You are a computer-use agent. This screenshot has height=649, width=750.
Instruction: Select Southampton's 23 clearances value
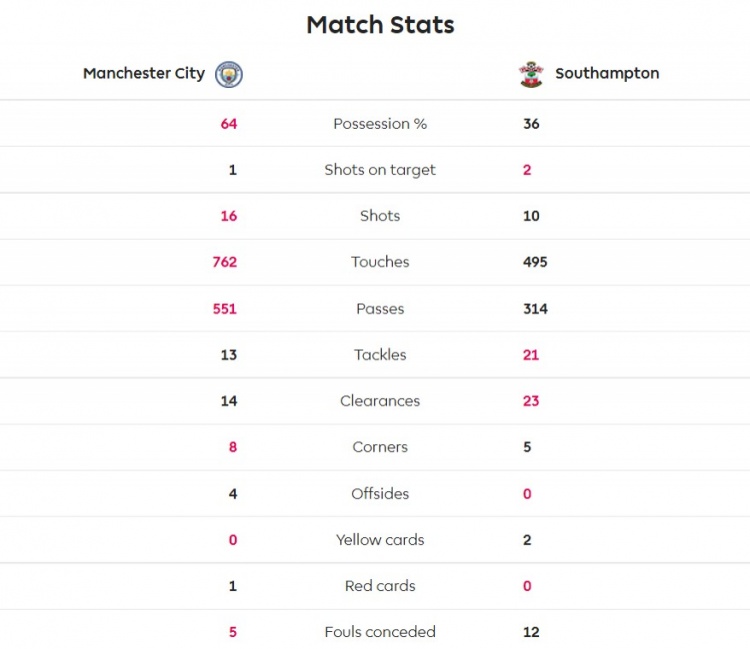click(531, 401)
